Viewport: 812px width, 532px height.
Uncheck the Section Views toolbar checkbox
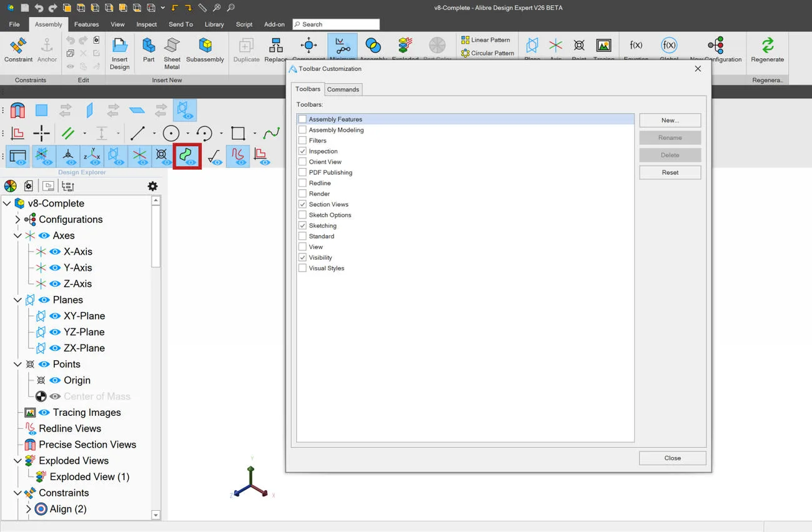pos(302,204)
